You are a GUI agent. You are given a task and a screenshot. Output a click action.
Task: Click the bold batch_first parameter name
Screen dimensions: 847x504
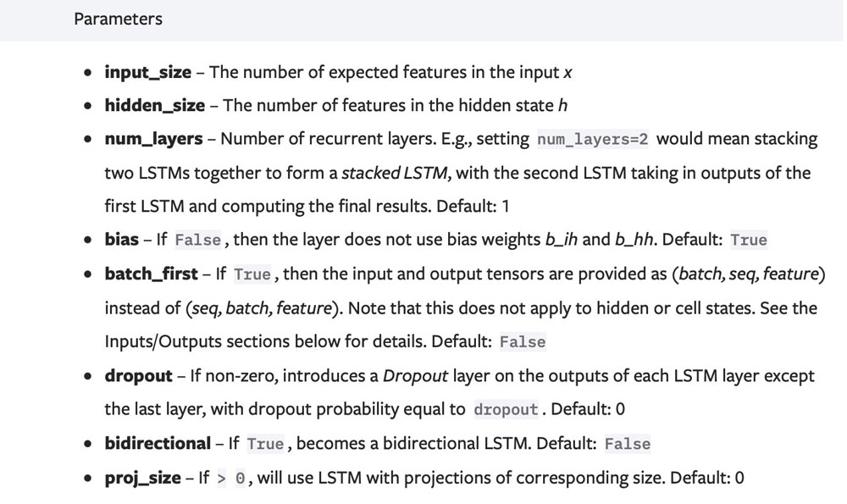click(151, 274)
